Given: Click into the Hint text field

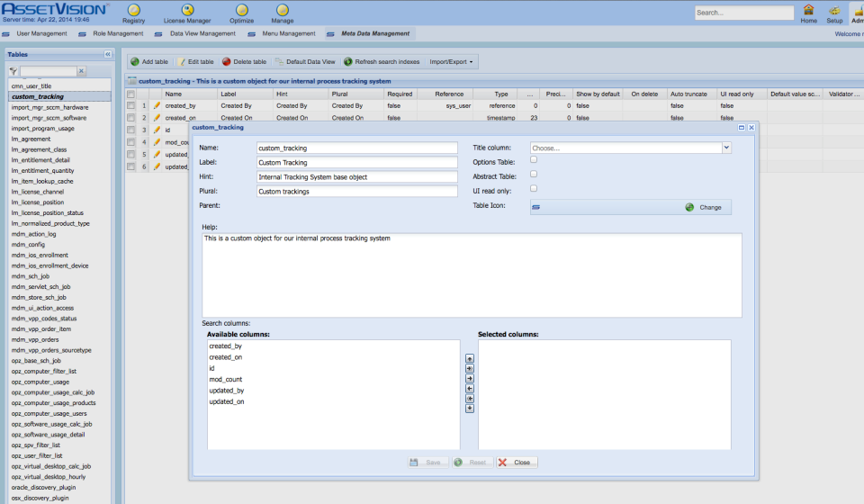Looking at the screenshot, I should [x=357, y=176].
